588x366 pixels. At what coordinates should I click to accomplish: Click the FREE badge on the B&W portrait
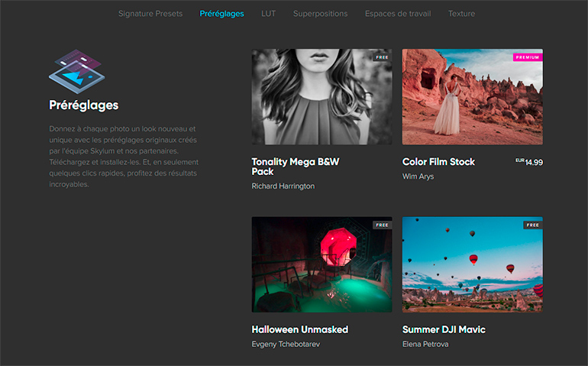point(382,57)
